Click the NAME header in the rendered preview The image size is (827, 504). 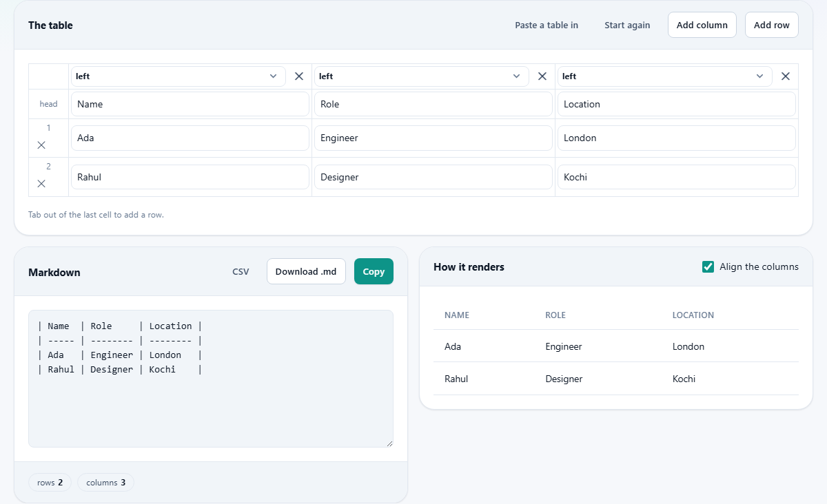(457, 315)
